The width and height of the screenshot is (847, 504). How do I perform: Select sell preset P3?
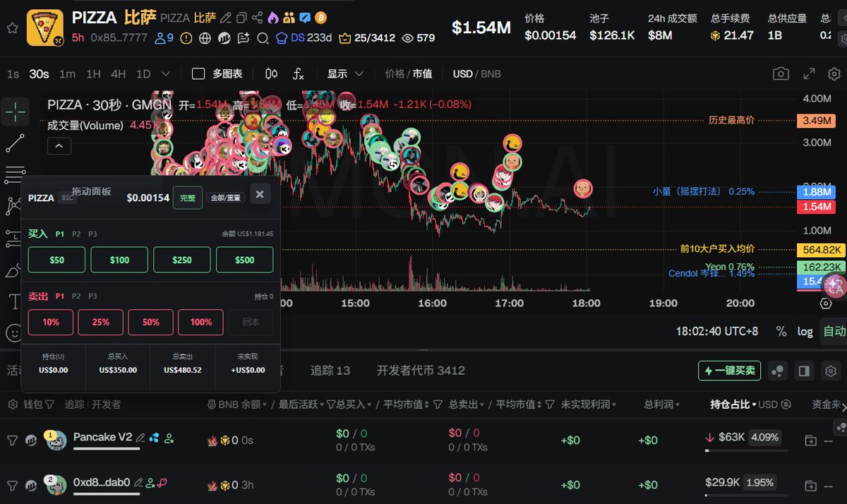92,296
